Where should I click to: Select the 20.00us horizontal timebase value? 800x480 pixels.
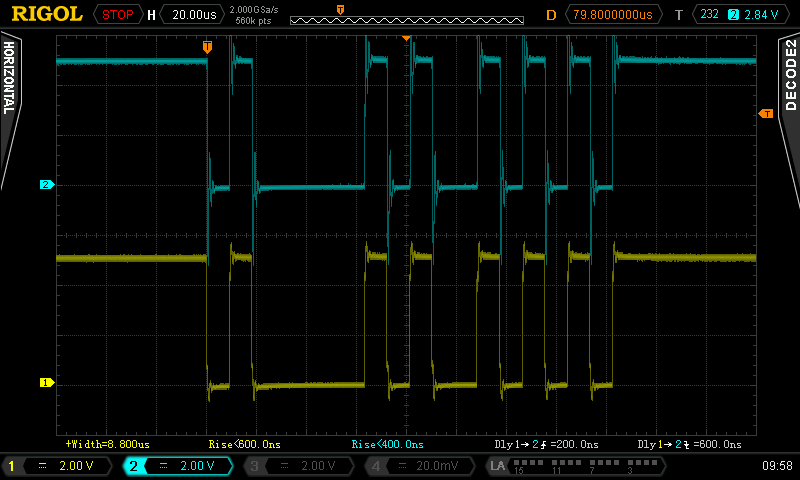click(193, 14)
